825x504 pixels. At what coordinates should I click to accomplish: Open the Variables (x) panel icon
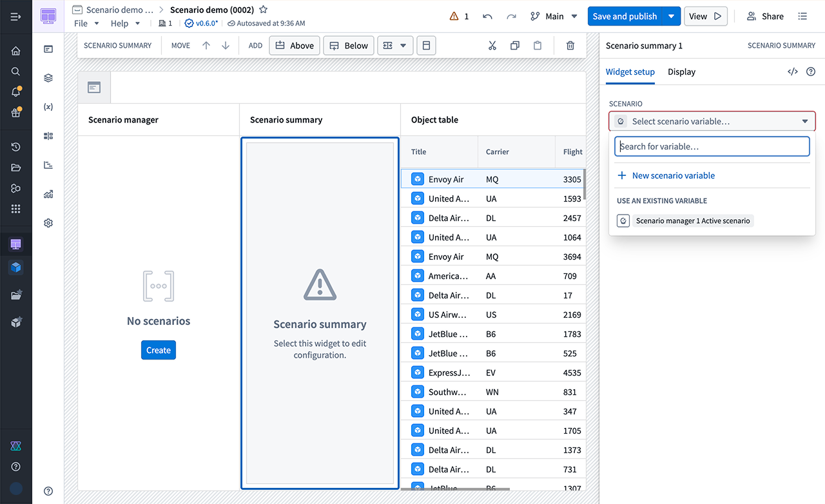coord(48,107)
